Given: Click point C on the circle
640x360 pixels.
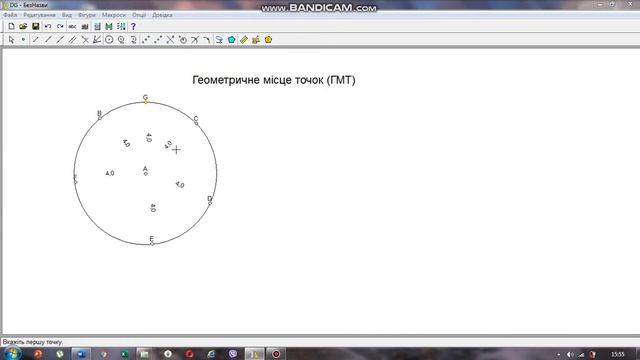Looking at the screenshot, I should coord(196,123).
